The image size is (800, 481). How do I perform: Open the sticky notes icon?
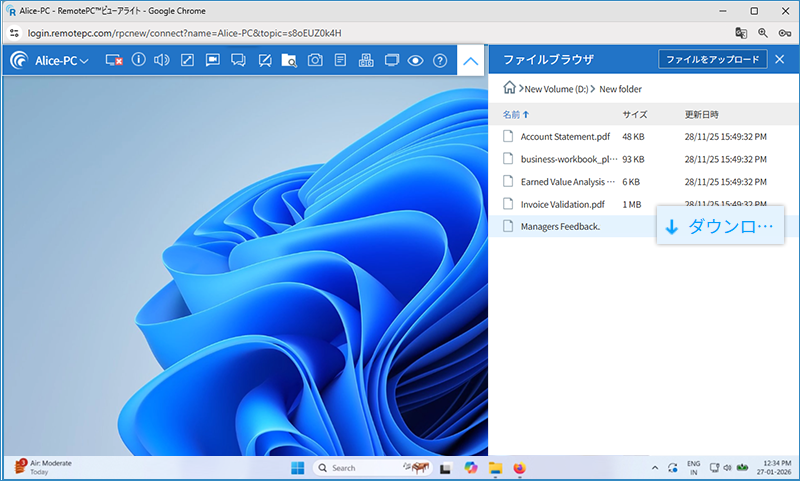[340, 60]
